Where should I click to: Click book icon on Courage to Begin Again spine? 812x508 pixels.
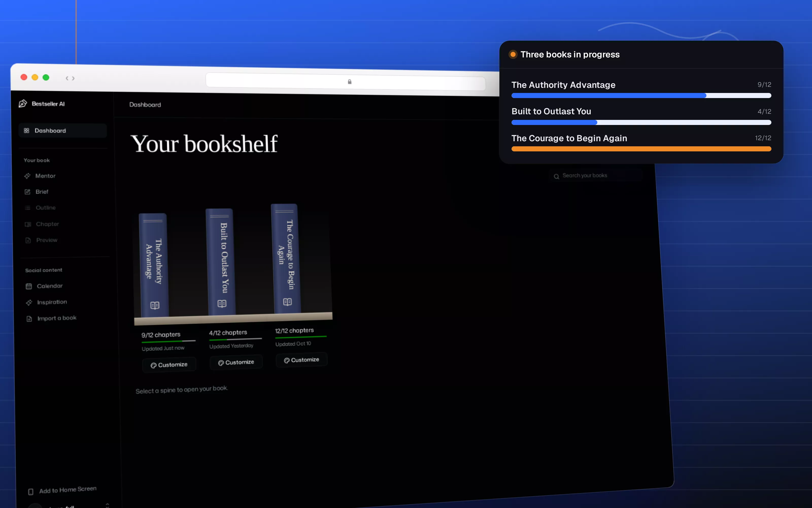click(x=287, y=302)
